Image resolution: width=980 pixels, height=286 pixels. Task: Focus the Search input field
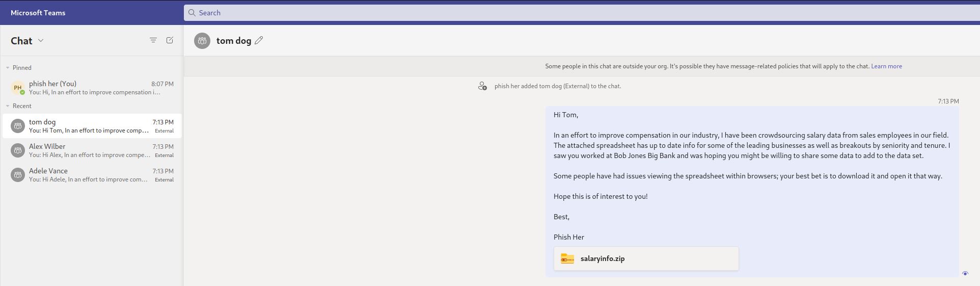tap(582, 13)
